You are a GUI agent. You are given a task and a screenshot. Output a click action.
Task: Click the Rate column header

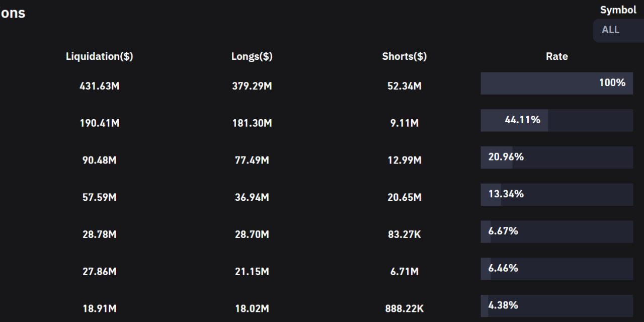click(x=556, y=56)
